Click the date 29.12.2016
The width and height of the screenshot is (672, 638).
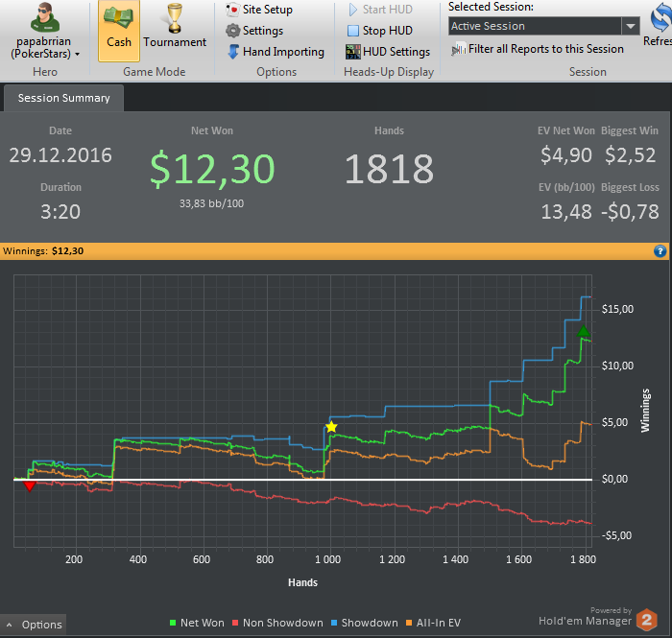pyautogui.click(x=60, y=155)
